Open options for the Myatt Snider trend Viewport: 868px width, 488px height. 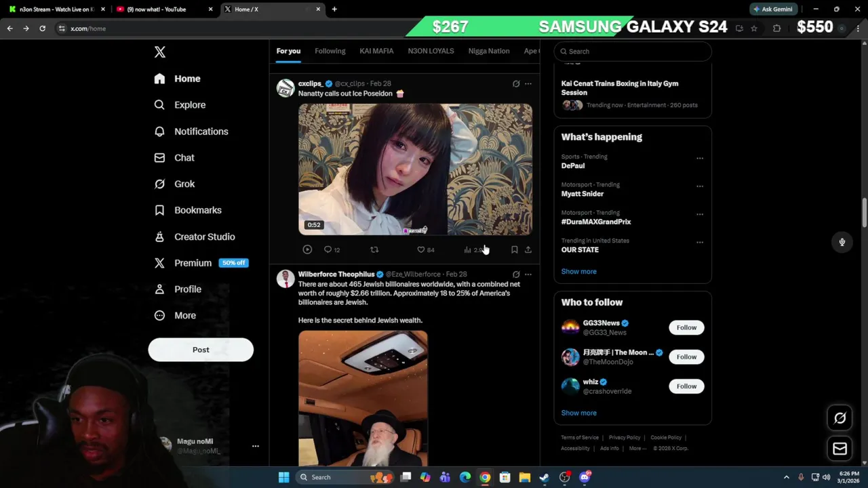[700, 186]
